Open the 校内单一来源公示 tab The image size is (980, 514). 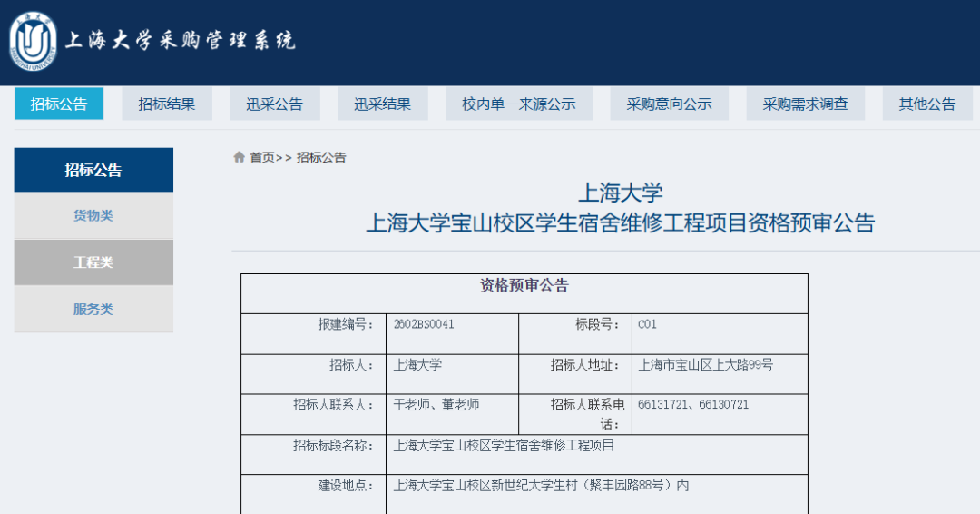[519, 104]
